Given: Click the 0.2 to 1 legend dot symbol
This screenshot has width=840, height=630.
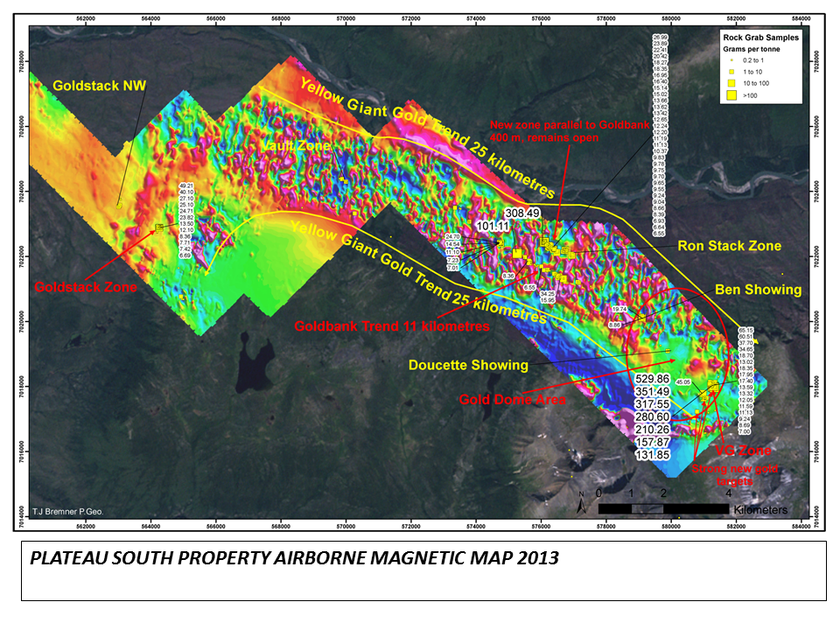Looking at the screenshot, I should [731, 59].
